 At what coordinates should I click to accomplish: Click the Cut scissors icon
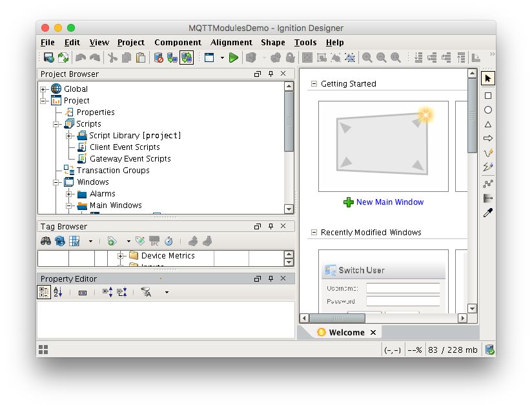(112, 58)
